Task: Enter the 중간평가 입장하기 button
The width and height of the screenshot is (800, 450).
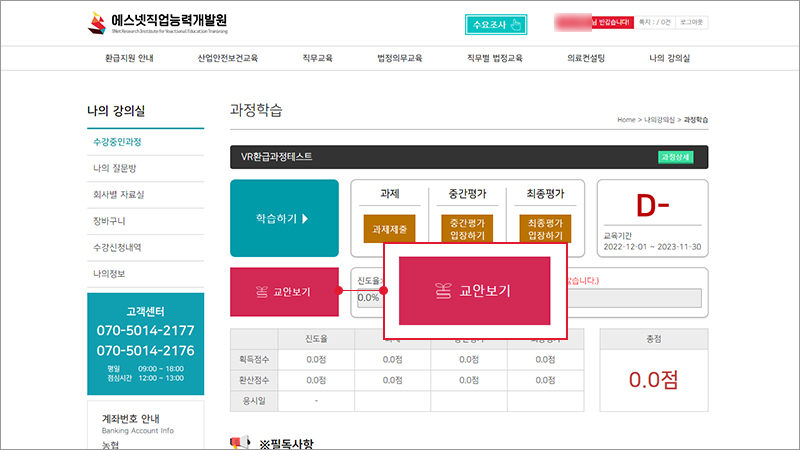Action: [x=467, y=229]
